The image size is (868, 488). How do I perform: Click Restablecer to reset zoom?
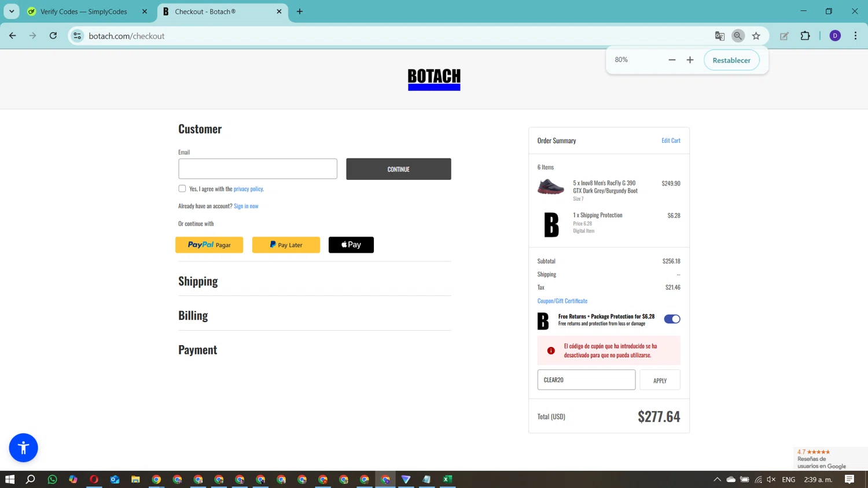731,60
